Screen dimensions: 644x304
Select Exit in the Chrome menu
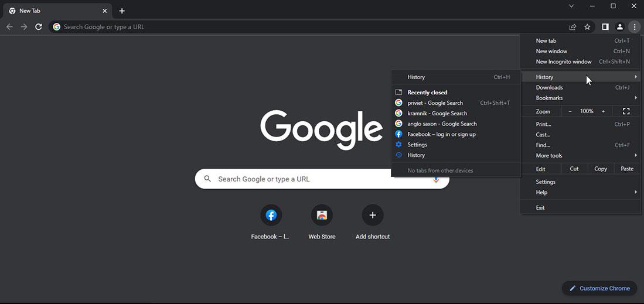click(x=580, y=208)
